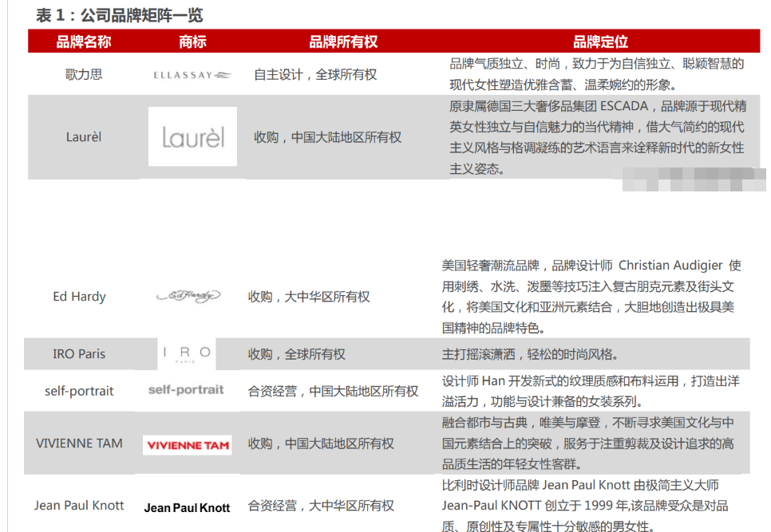Screen dimensions: 771x532
Task: Select the Ed Hardy brand name cell
Action: [x=79, y=297]
